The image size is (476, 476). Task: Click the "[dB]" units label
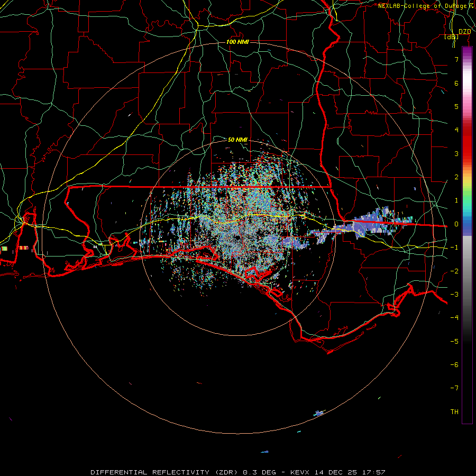click(452, 36)
